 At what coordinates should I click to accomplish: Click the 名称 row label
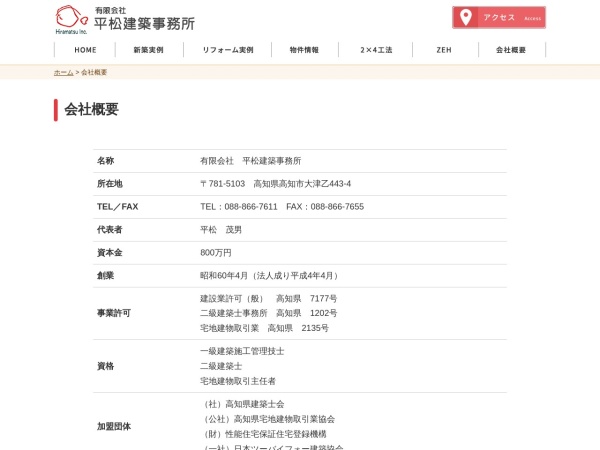pyautogui.click(x=105, y=161)
